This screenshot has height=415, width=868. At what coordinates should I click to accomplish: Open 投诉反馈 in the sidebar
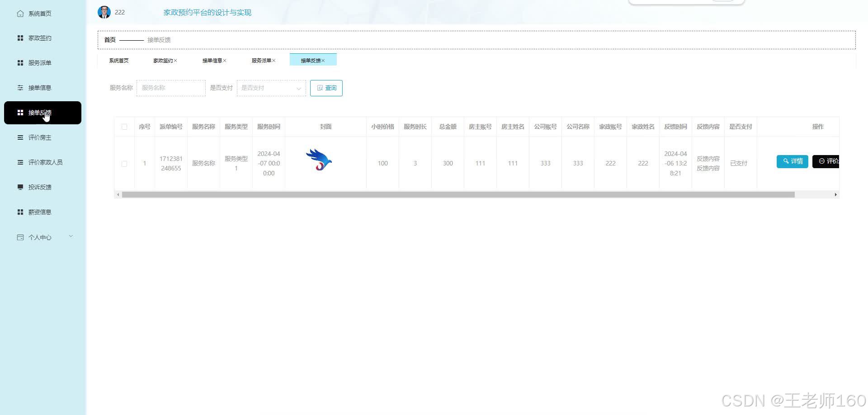pyautogui.click(x=40, y=187)
